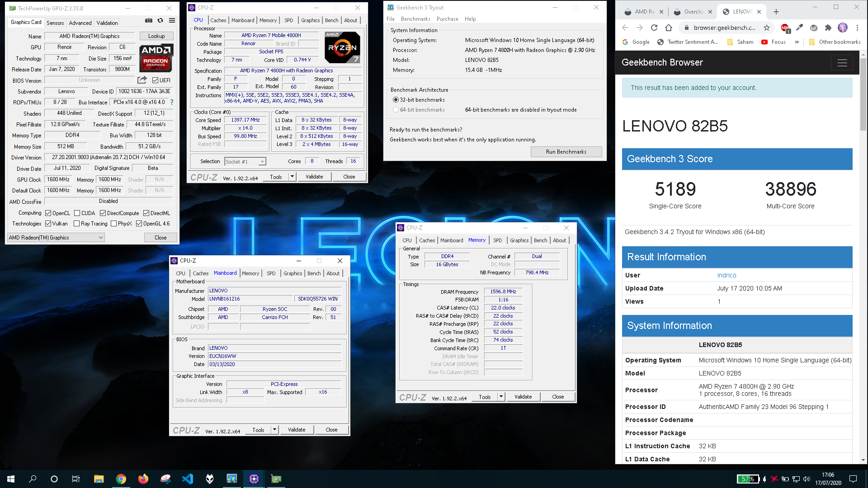Click Close in the Mainboard CPU-Z window
This screenshot has height=488, width=868.
[331, 430]
